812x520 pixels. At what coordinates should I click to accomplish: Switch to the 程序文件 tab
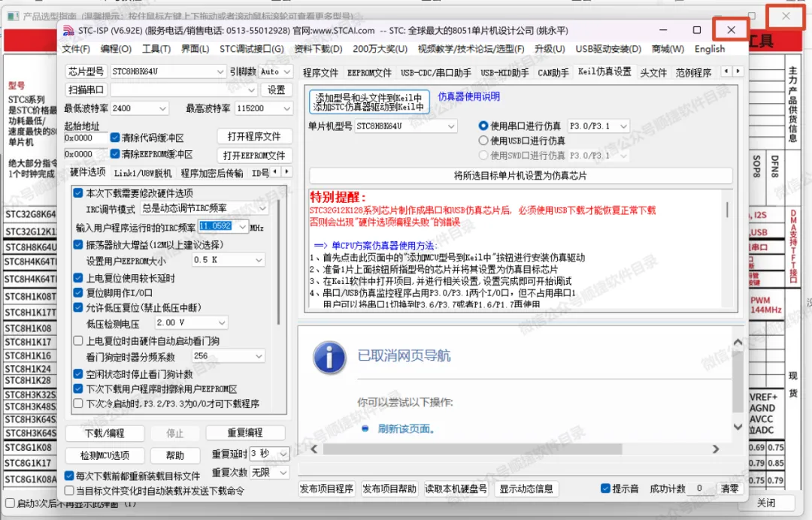point(320,72)
